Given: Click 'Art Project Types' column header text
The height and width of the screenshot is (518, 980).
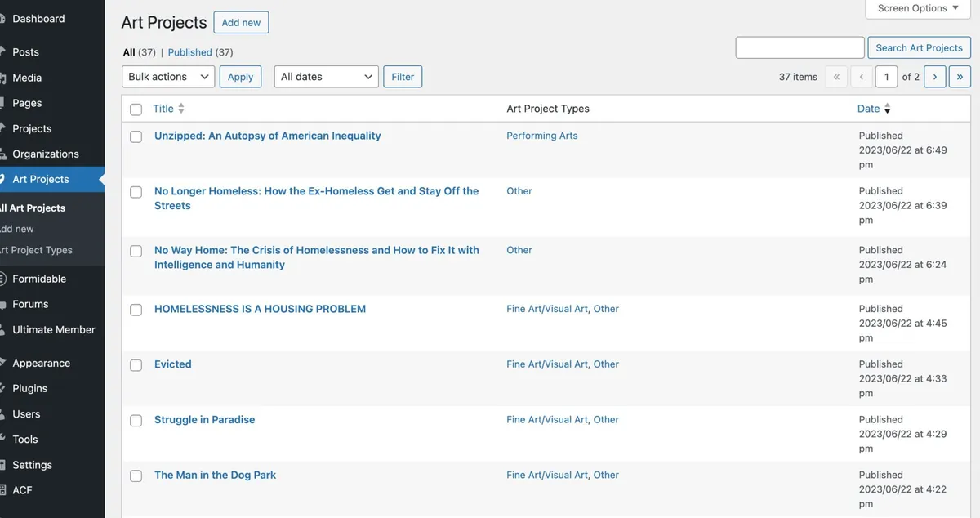Looking at the screenshot, I should pyautogui.click(x=547, y=109).
